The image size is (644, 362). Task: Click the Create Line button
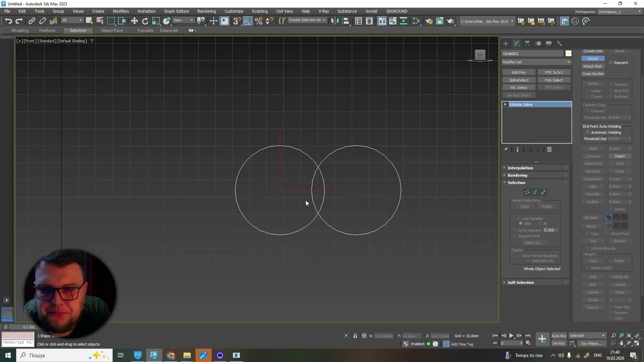point(593,51)
